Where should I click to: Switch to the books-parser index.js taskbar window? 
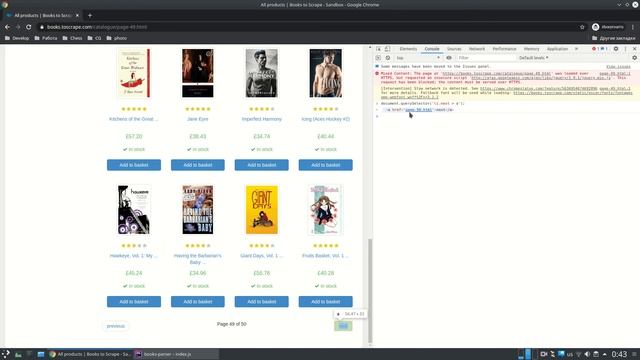pyautogui.click(x=176, y=354)
